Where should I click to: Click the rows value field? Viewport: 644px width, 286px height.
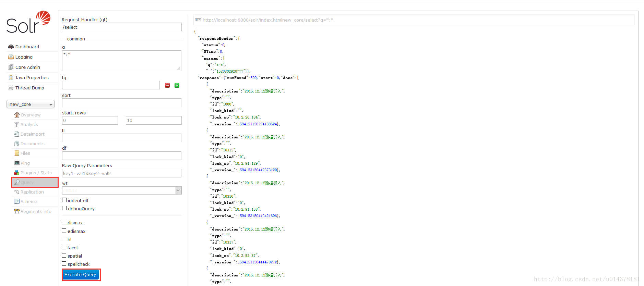click(154, 120)
